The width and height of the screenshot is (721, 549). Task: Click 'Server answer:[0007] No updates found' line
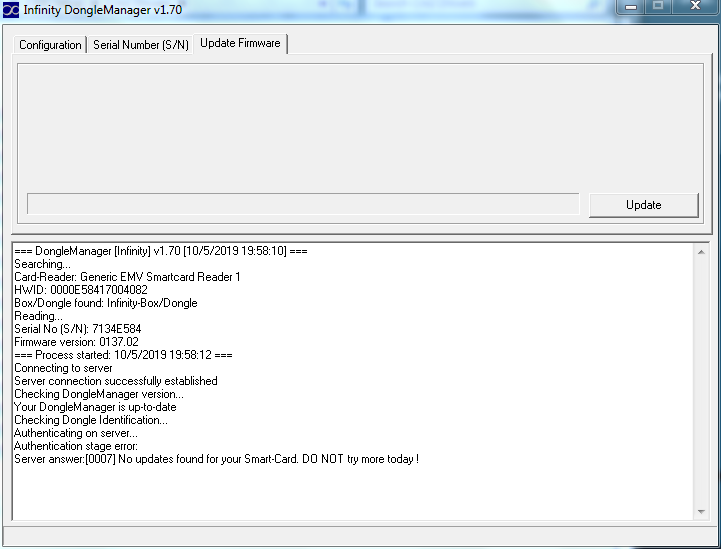(x=216, y=459)
